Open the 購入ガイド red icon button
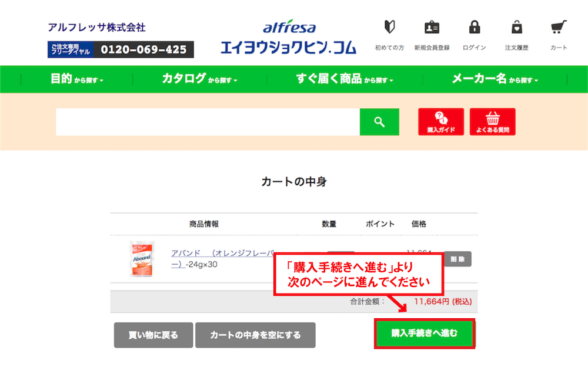The width and height of the screenshot is (588, 370). pos(441,122)
